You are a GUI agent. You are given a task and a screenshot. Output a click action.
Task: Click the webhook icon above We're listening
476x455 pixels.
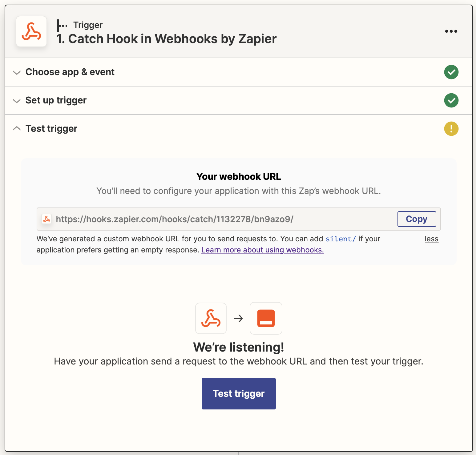(211, 318)
